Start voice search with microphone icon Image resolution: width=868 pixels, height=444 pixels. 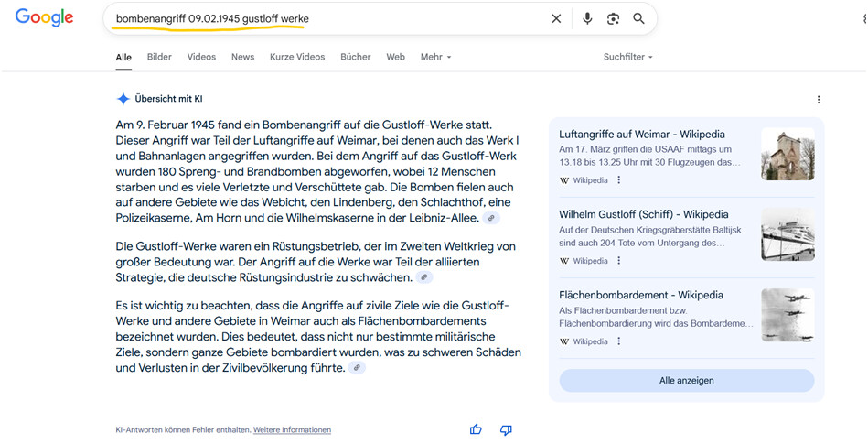(x=587, y=19)
